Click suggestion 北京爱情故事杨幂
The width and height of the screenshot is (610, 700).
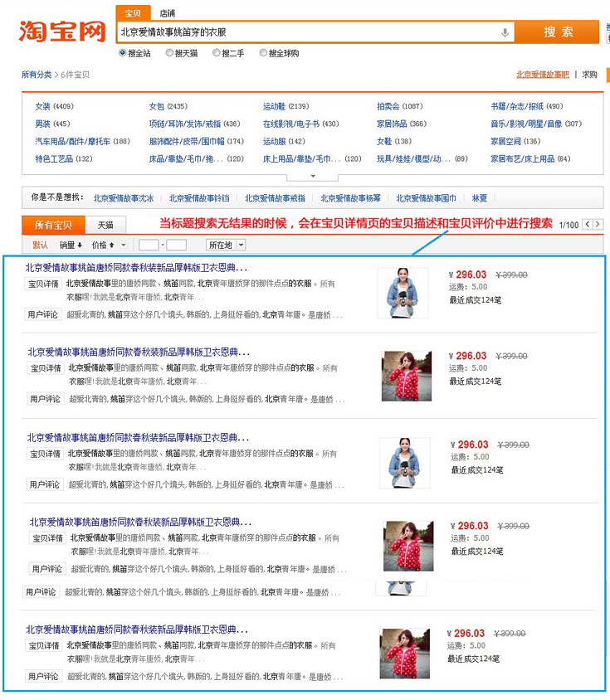click(x=350, y=198)
